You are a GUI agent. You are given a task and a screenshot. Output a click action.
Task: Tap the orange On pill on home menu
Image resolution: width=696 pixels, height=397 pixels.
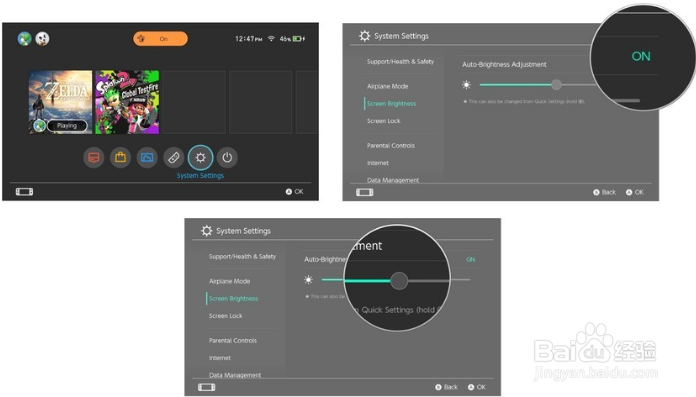tap(160, 39)
